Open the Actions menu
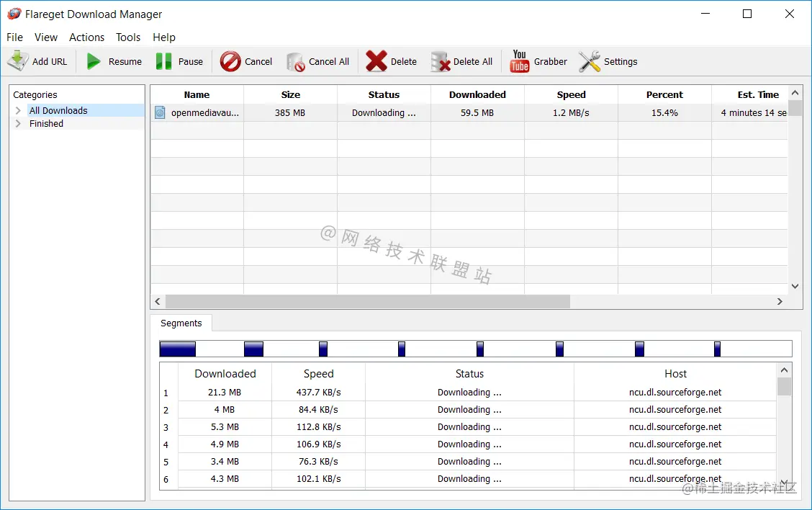 (x=86, y=37)
